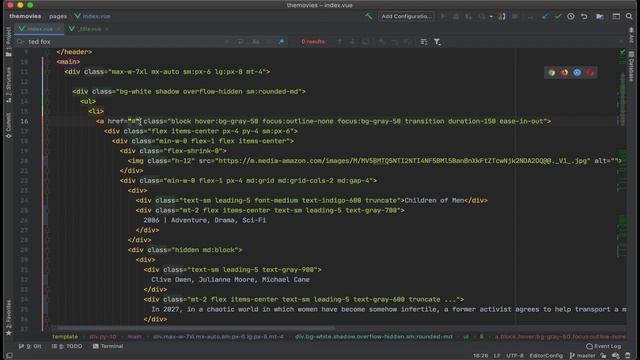This screenshot has width=640, height=360.
Task: Click the Stop square icon in toolbar
Action: coord(515,16)
